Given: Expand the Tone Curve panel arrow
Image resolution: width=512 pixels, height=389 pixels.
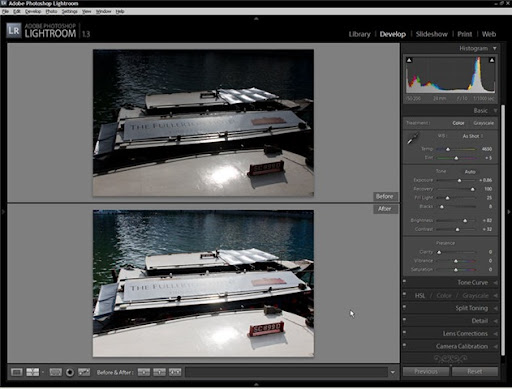Looking at the screenshot, I should [x=495, y=283].
